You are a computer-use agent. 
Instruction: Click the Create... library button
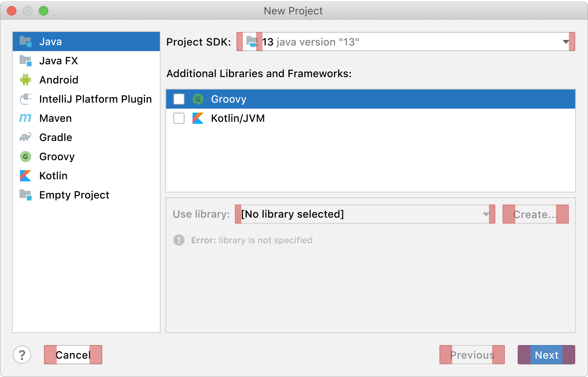pos(535,214)
